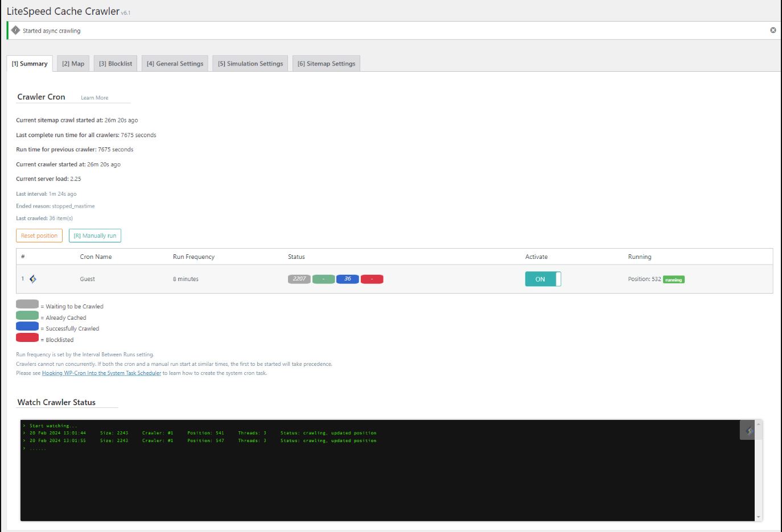This screenshot has height=532, width=782.
Task: Click the blue 36 successfully crawled badge
Action: point(348,279)
